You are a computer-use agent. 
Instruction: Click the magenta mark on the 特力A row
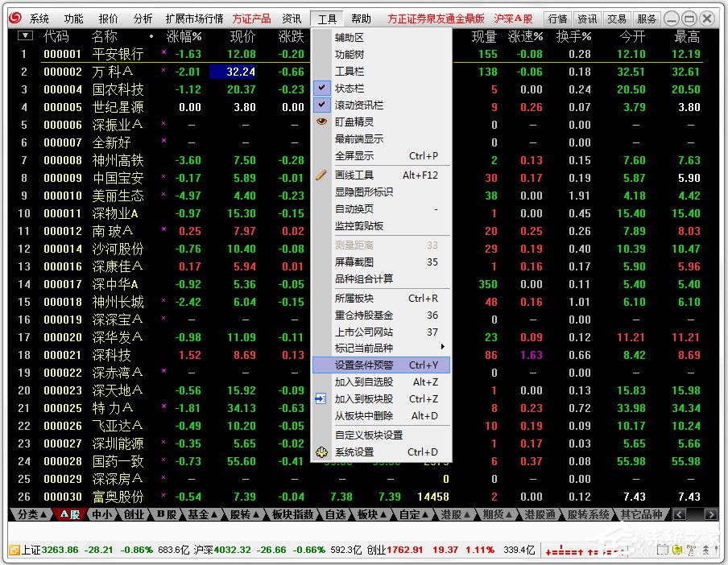[x=163, y=406]
